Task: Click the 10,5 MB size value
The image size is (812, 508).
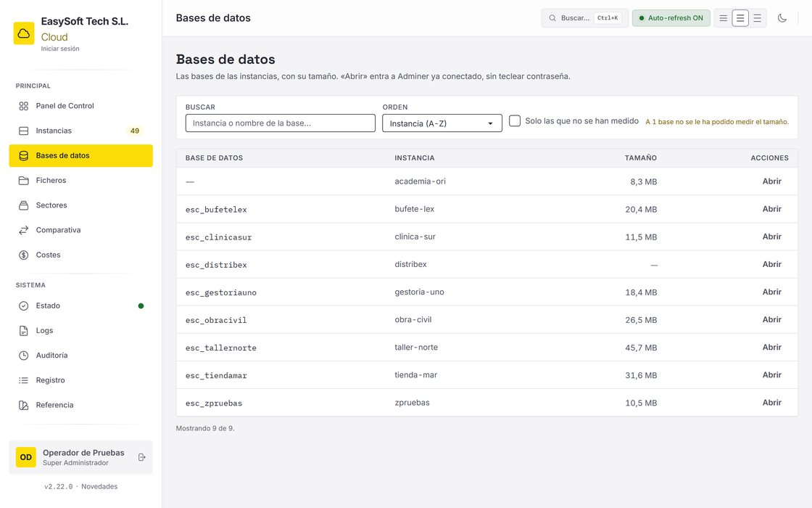Action: (x=641, y=403)
